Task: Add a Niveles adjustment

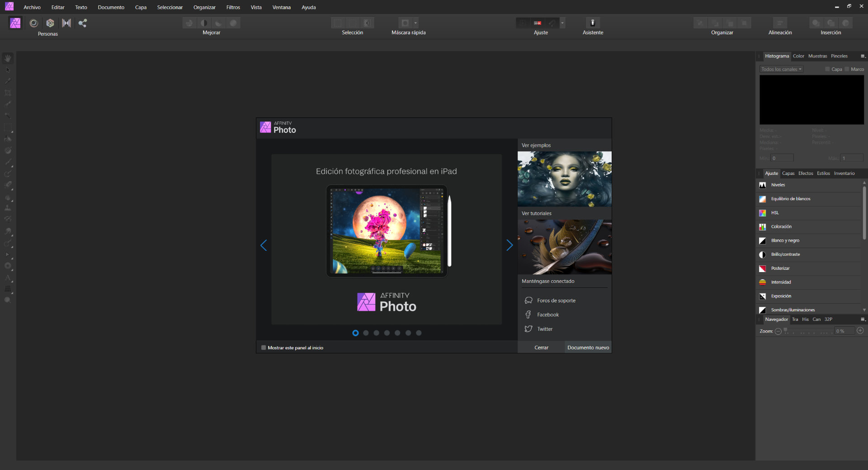Action: point(809,185)
